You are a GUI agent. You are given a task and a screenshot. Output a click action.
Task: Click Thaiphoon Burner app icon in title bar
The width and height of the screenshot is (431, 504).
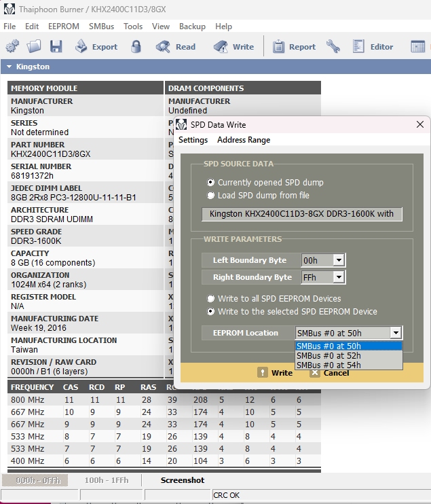pos(10,9)
